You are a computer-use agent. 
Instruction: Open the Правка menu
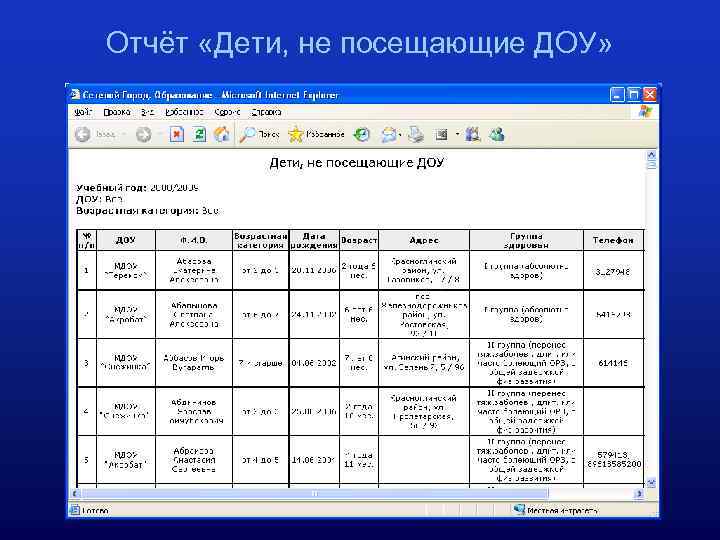click(x=117, y=112)
